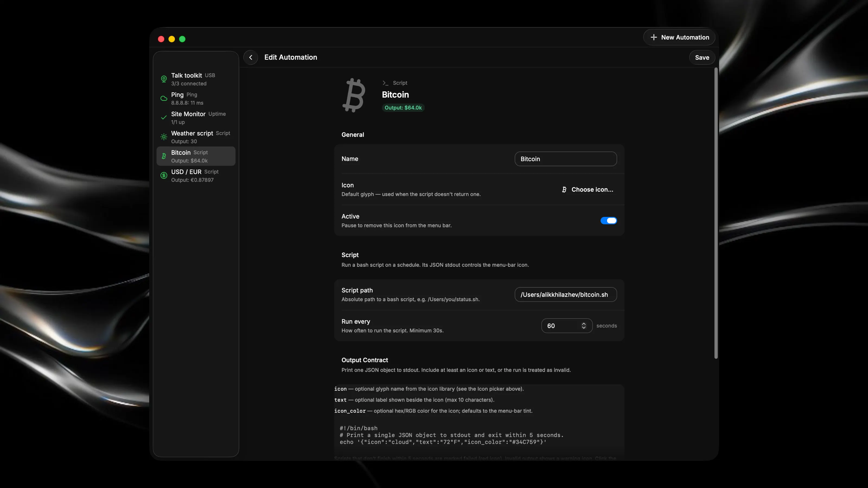Click the General section heading
Viewport: 868px width, 488px height.
coord(352,135)
